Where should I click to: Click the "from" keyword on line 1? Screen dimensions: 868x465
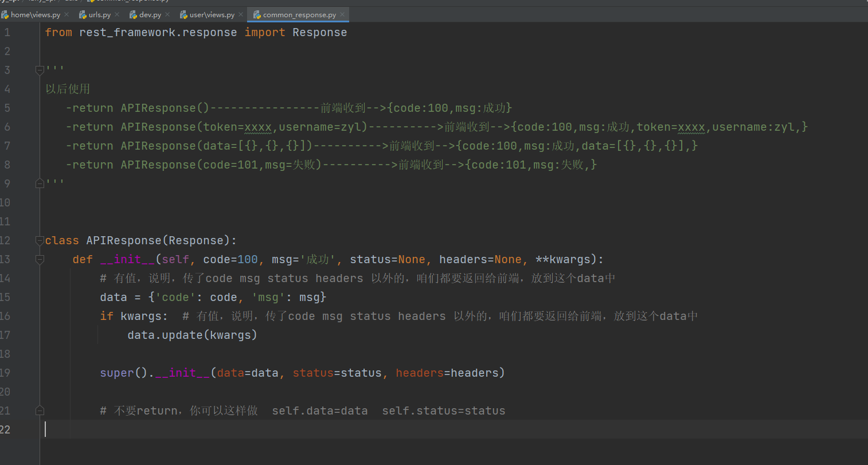pos(58,33)
